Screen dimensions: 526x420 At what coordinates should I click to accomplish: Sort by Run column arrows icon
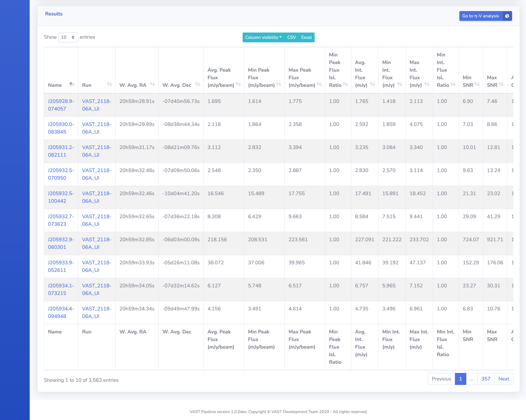(x=109, y=84)
